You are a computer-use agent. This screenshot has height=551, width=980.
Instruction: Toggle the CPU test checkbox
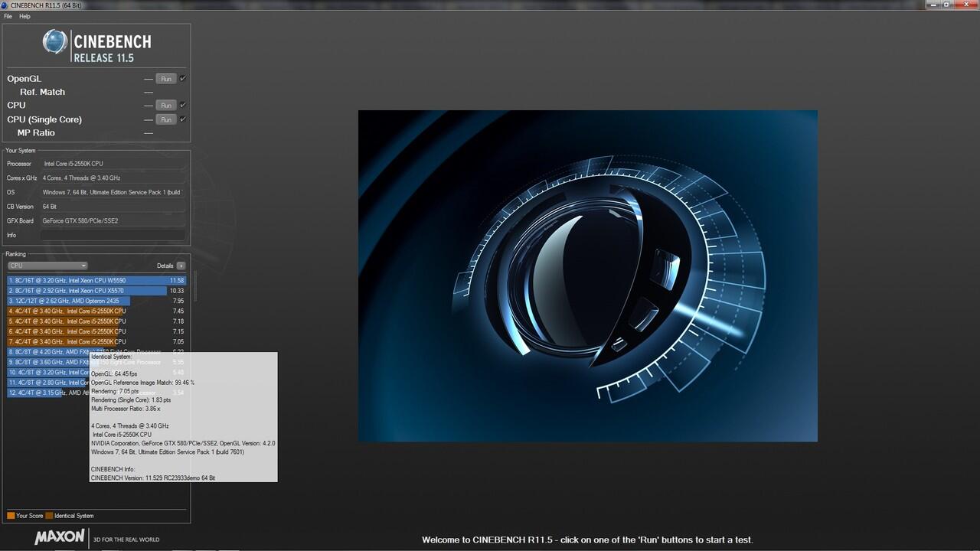(x=183, y=105)
